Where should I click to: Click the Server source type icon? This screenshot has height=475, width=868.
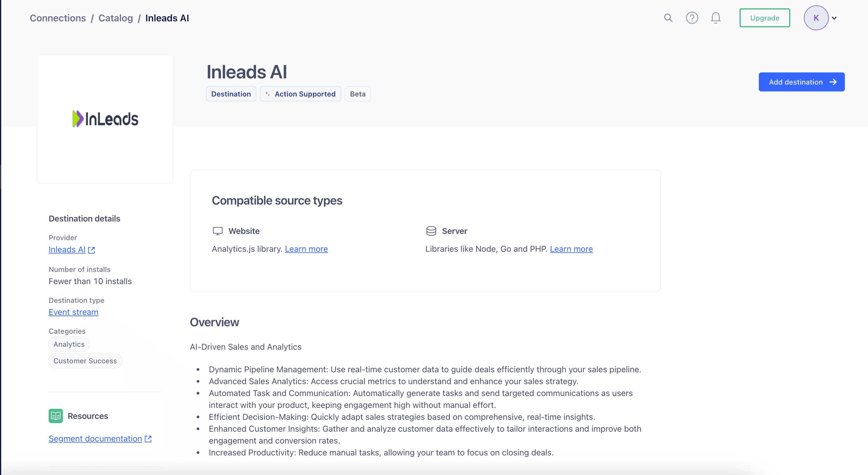click(431, 230)
